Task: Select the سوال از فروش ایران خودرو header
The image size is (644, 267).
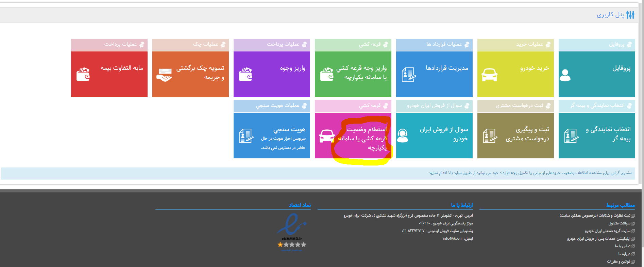Action: [434, 106]
